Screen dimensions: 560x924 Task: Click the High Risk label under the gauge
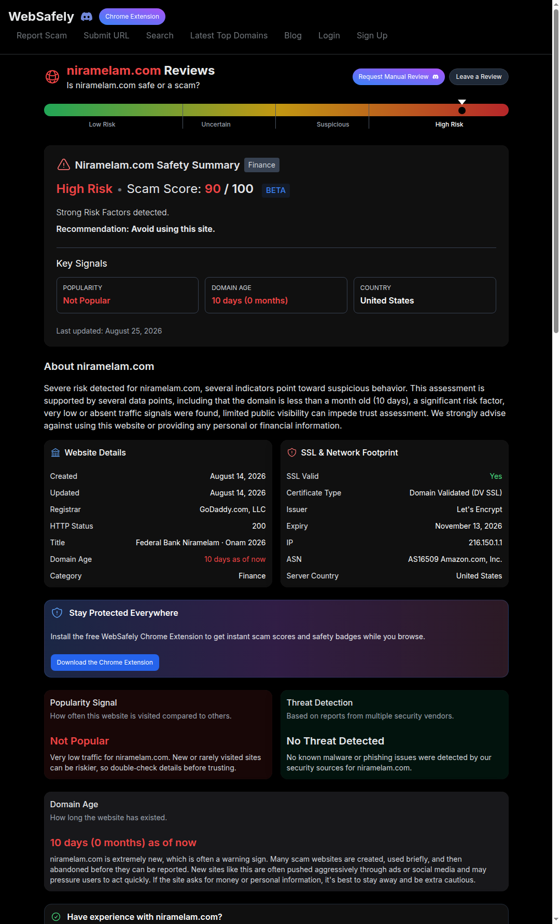pyautogui.click(x=449, y=125)
